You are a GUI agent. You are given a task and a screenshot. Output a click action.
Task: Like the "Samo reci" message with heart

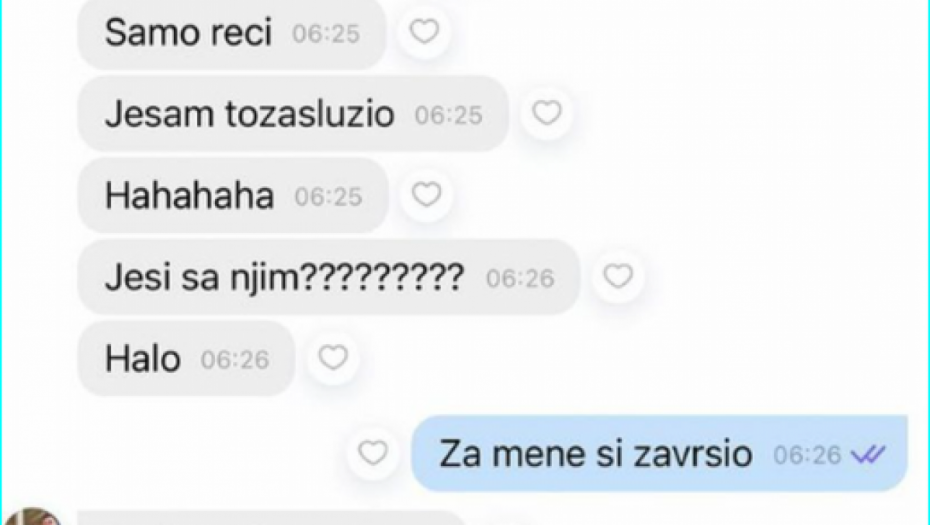click(424, 31)
